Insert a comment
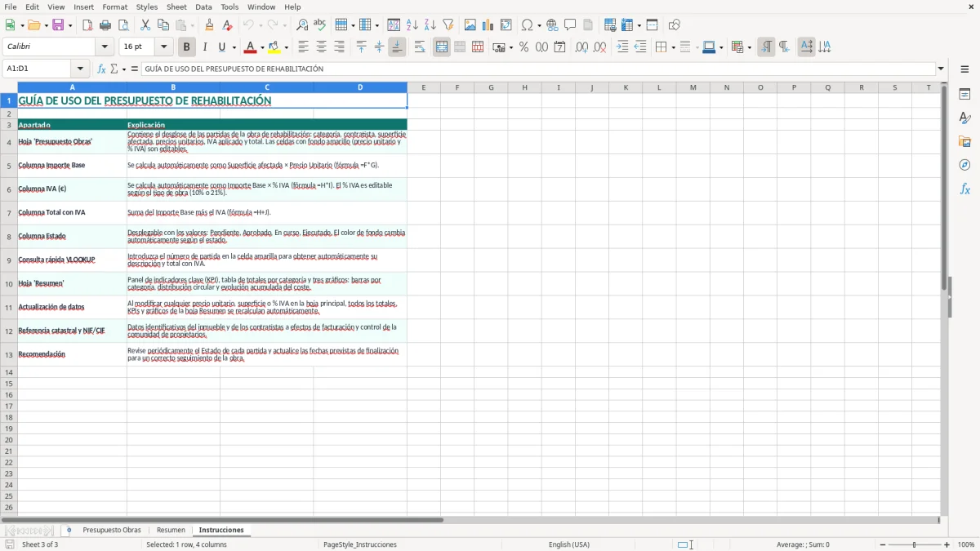Screen dimensions: 980x551 coord(570,25)
